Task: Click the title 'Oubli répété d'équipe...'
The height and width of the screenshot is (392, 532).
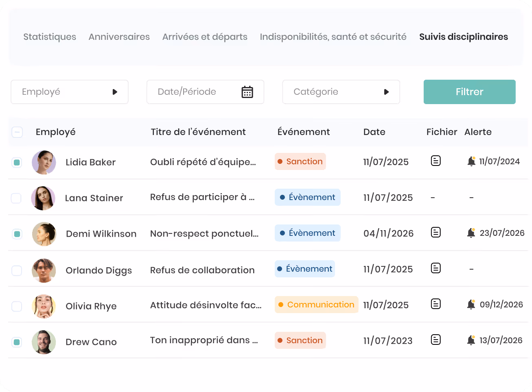Action: [x=203, y=162]
